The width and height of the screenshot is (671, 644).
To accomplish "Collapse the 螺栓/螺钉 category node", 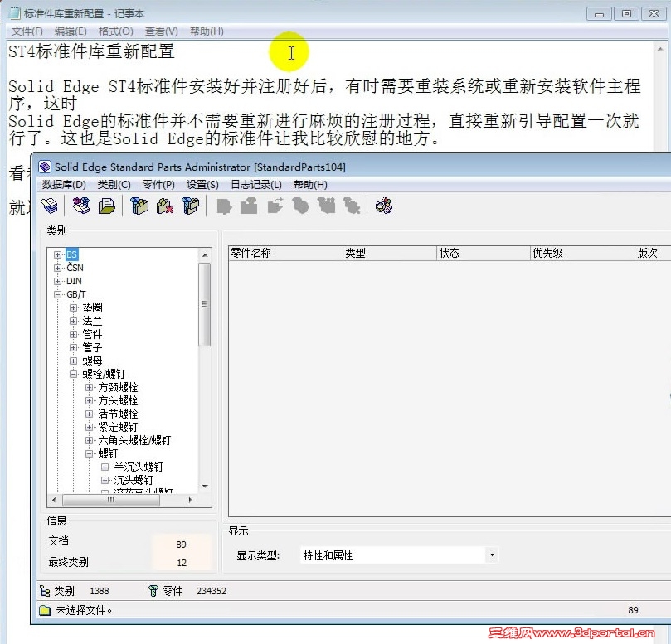I will pos(73,374).
